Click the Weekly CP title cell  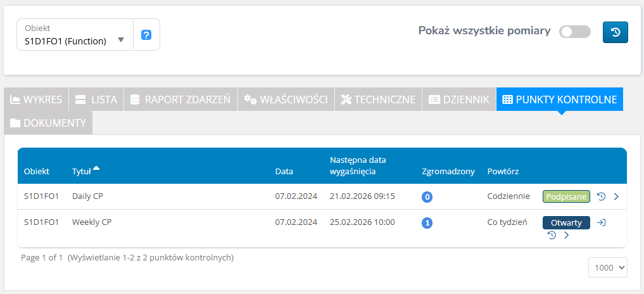pos(92,222)
